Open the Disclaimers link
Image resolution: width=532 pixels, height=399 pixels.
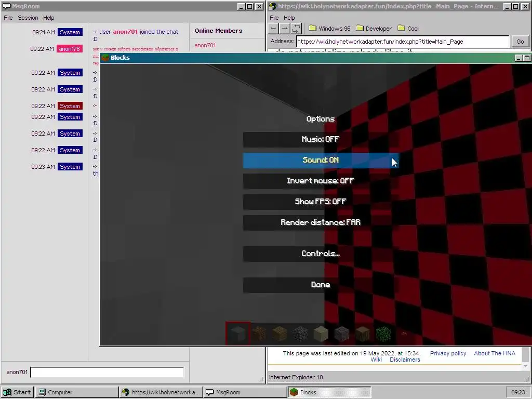(405, 360)
